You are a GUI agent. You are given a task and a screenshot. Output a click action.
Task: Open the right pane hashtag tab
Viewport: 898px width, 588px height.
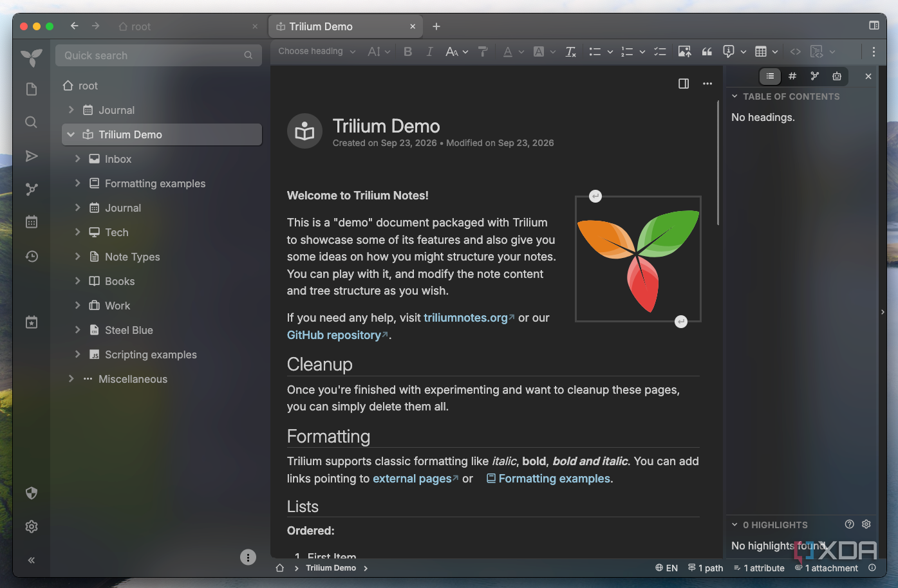click(792, 76)
